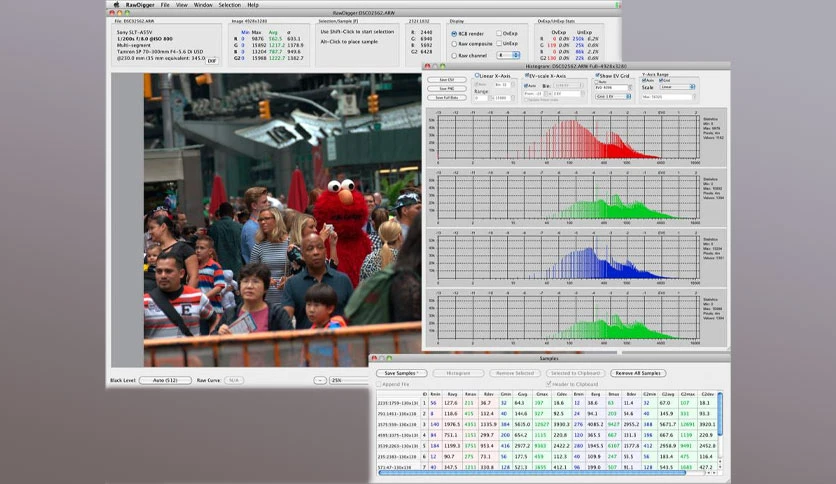Click the Auto (512) black level button
Image resolution: width=836 pixels, height=484 pixels.
tap(165, 380)
